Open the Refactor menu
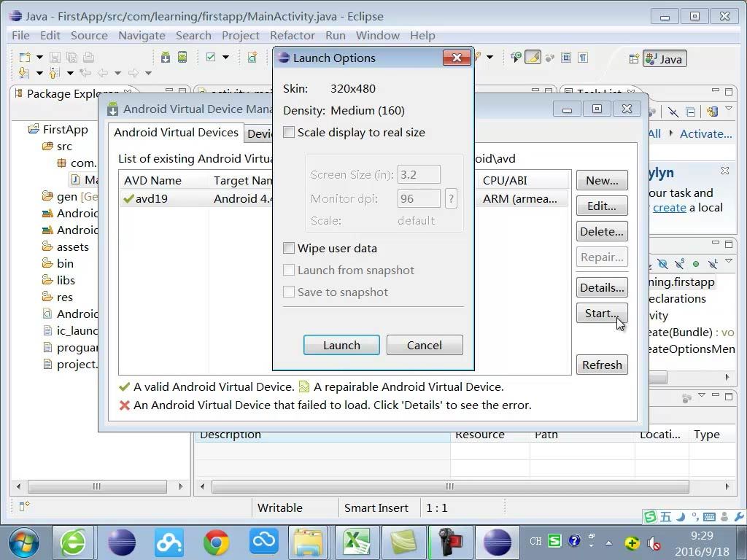 tap(292, 36)
